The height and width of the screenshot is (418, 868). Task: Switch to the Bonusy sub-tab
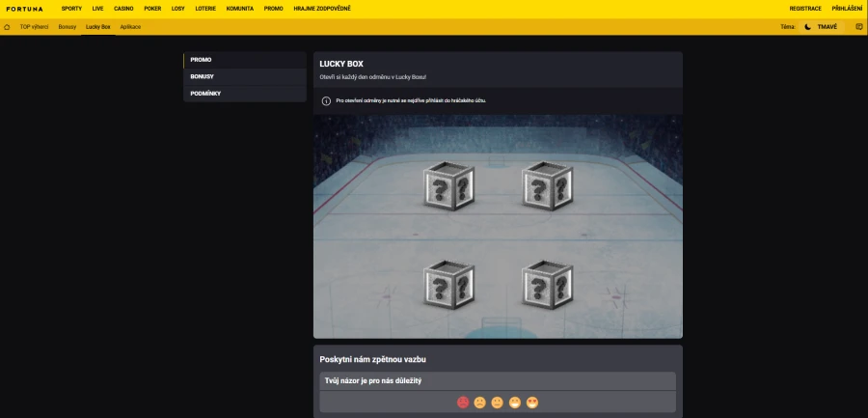pos(68,27)
